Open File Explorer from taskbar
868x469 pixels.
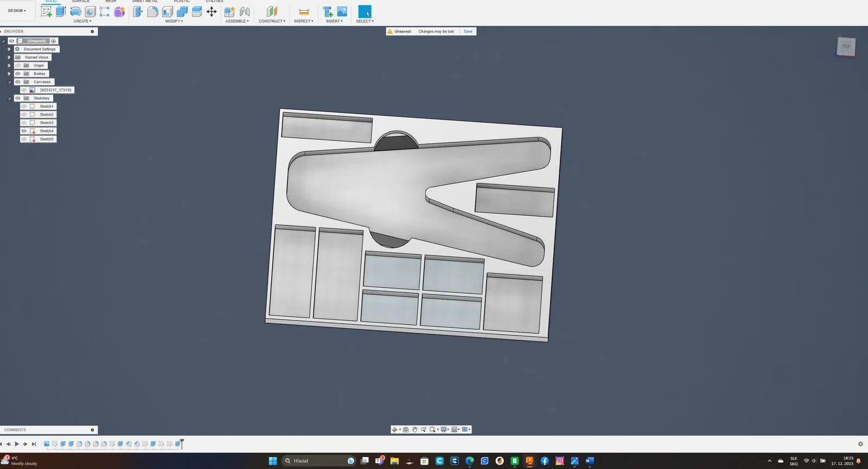click(394, 461)
